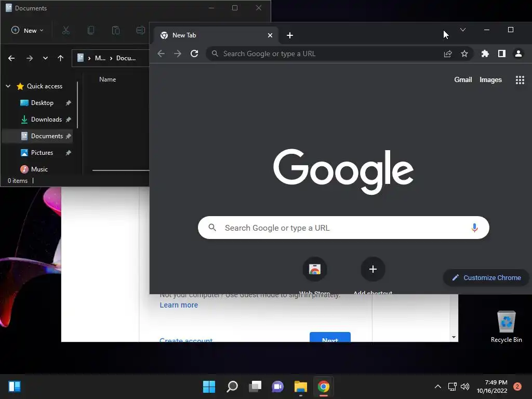This screenshot has width=532, height=399.
Task: Open clock and date 7:49 PM
Action: pyautogui.click(x=492, y=387)
